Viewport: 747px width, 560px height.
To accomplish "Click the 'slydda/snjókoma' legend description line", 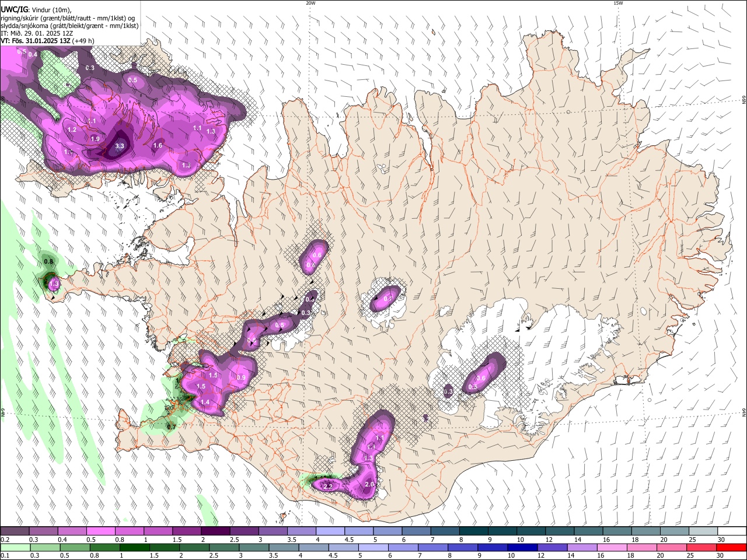I will (x=69, y=25).
